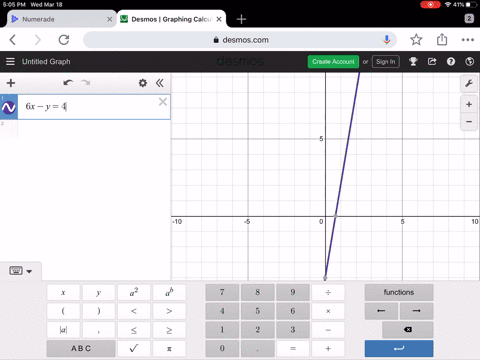
Task: Add a new expression item
Action: pyautogui.click(x=11, y=83)
